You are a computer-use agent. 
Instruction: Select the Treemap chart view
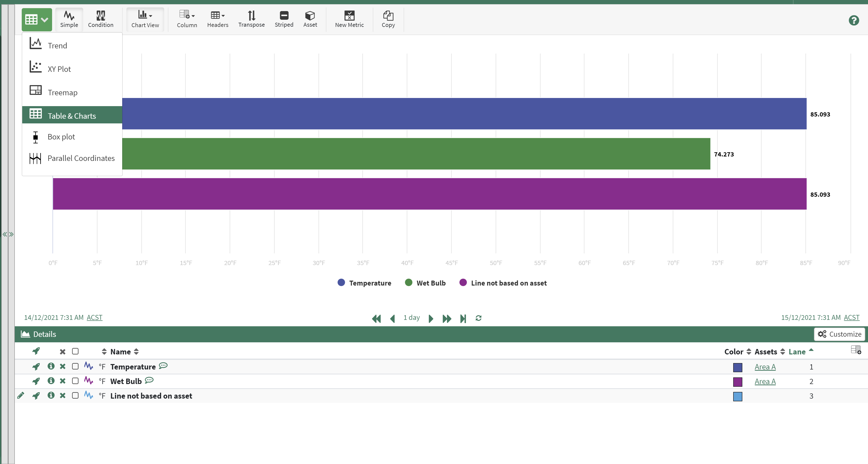tap(62, 92)
